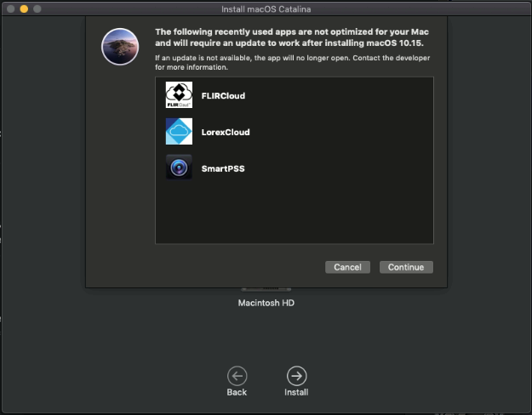This screenshot has height=415, width=532.
Task: Click the Macintosh HD disk label
Action: [x=266, y=303]
